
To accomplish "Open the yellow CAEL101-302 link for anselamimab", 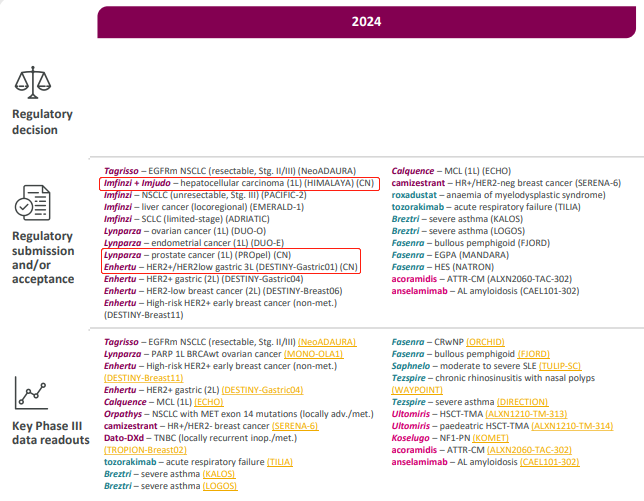I will coord(550,462).
